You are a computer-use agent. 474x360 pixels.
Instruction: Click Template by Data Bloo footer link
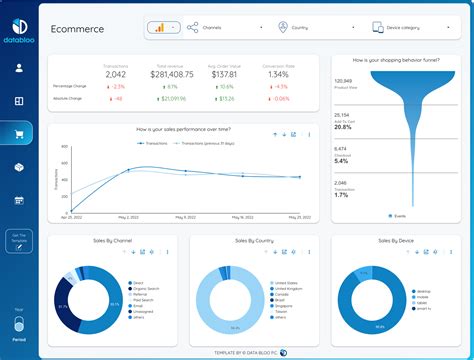[250, 353]
